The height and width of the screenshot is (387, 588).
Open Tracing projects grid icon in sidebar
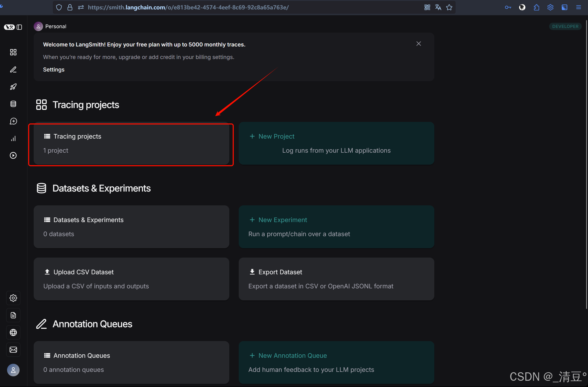(13, 52)
